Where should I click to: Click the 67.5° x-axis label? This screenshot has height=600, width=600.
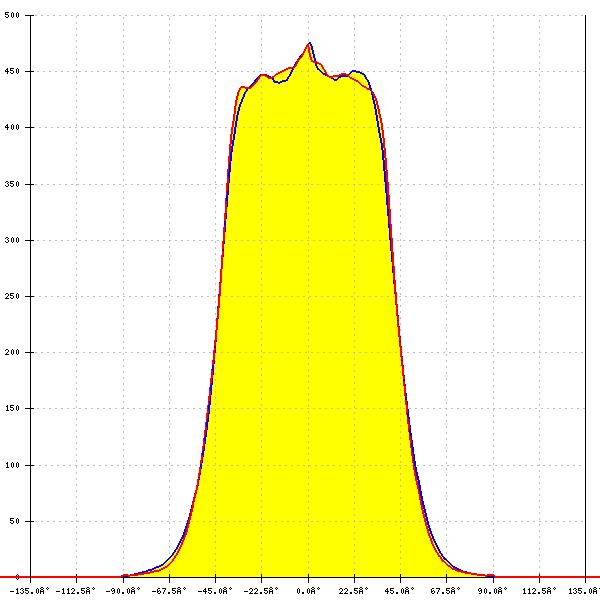[x=446, y=591]
